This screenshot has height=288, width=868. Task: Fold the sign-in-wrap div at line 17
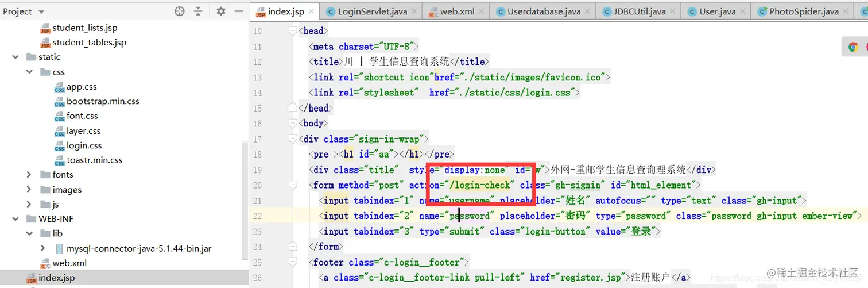[x=293, y=139]
